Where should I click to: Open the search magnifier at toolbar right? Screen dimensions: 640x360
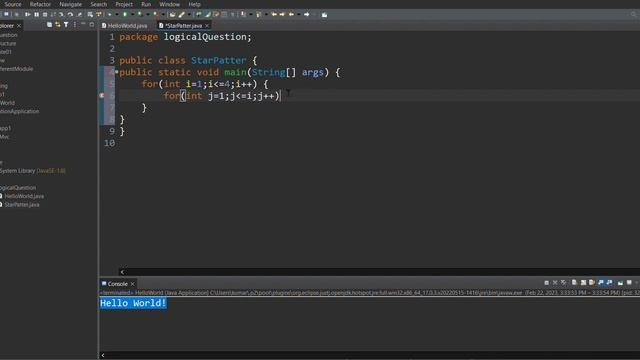click(x=633, y=14)
